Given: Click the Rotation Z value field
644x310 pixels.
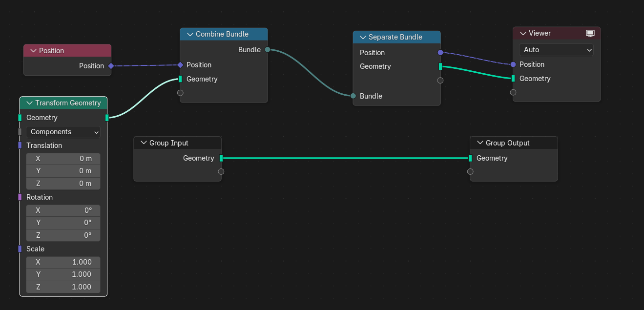Looking at the screenshot, I should [x=63, y=235].
